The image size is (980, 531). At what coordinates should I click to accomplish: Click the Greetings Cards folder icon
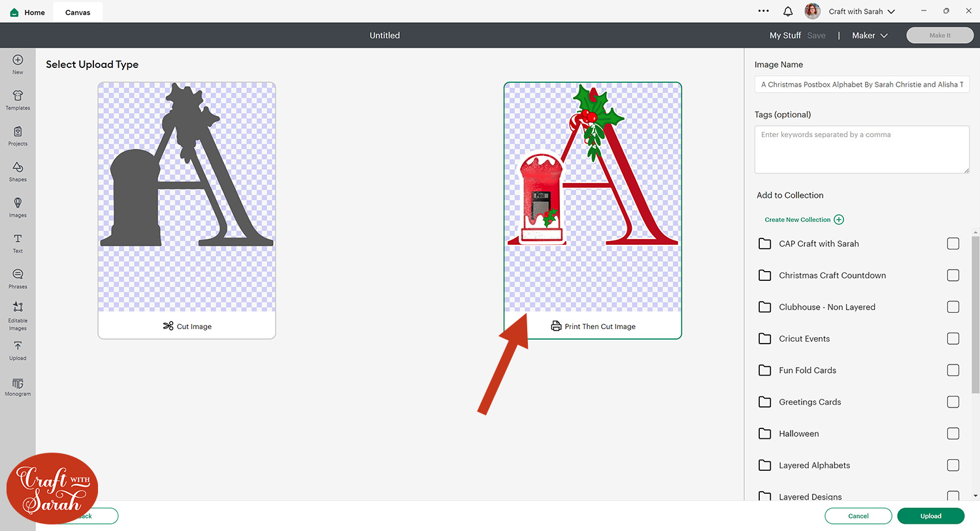tap(764, 402)
